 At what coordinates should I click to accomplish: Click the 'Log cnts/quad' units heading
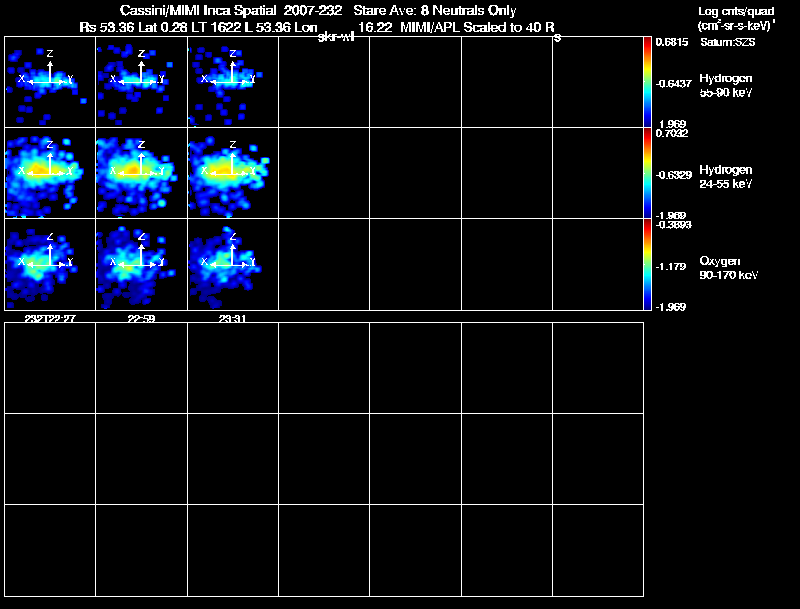(736, 11)
